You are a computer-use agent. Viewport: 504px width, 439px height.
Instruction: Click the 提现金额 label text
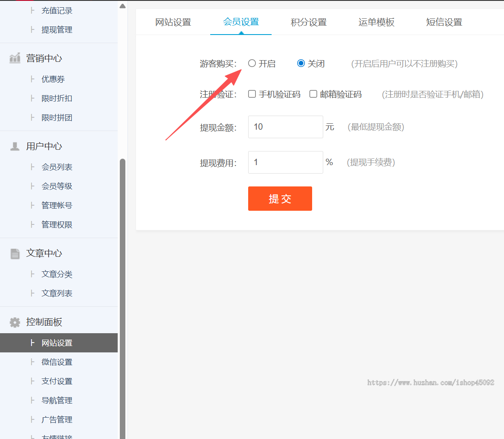218,128
